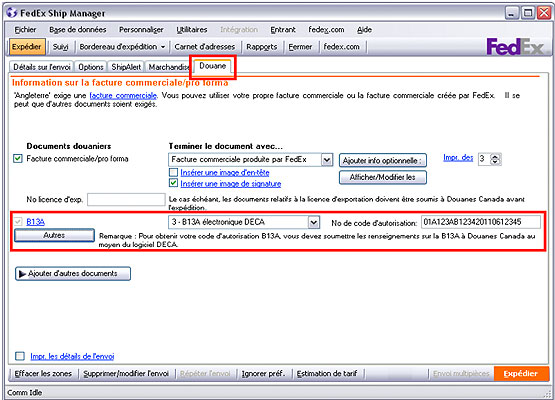Click Supprimer/modifier l'envoi button

[x=126, y=373]
